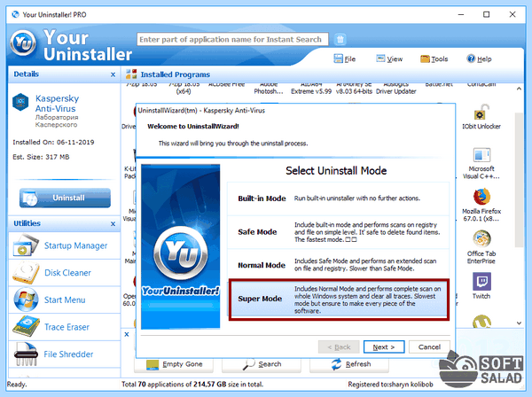Viewport: 532px width, 397px height.
Task: Click the scroll down arrow of programs list
Action: click(519, 323)
